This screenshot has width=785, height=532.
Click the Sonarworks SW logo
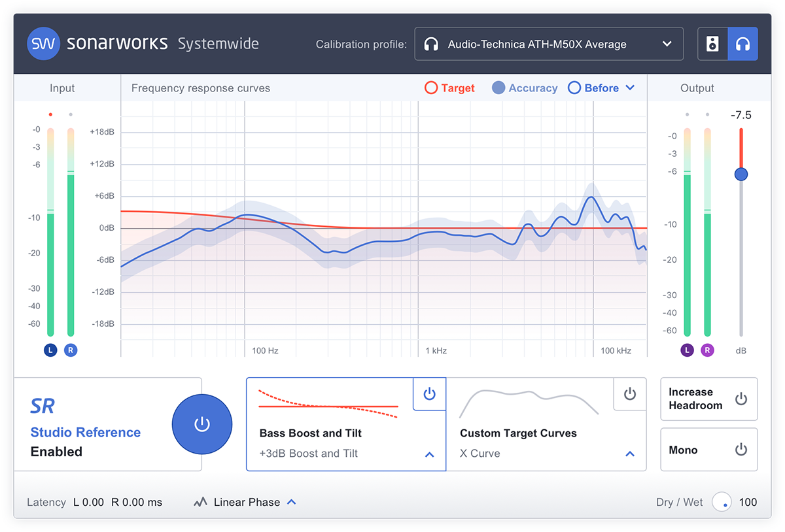coord(44,44)
